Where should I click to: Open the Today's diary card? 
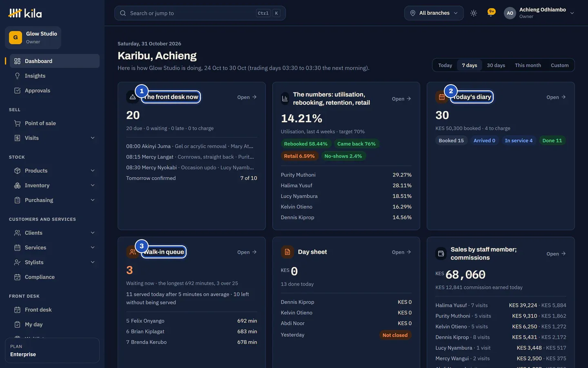(556, 97)
